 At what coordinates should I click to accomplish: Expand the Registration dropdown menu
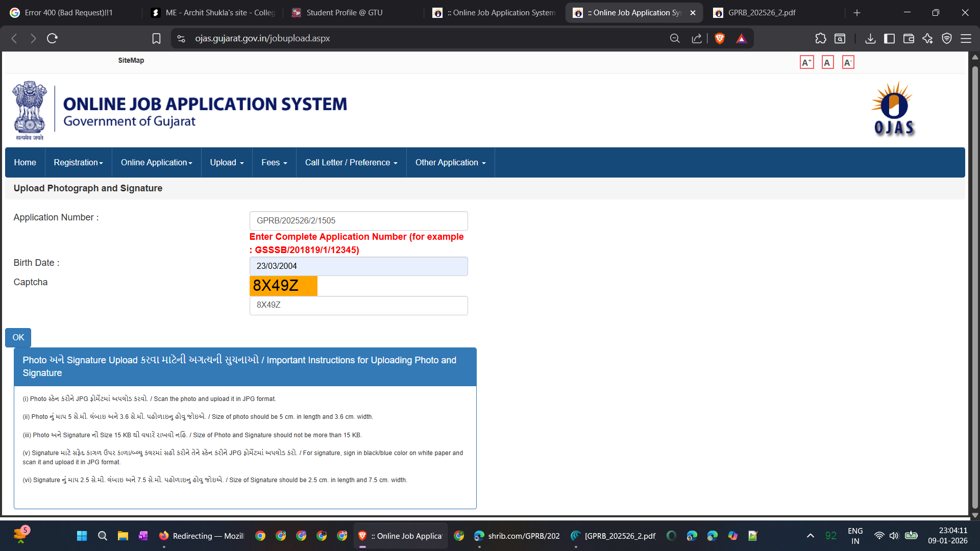click(x=78, y=162)
